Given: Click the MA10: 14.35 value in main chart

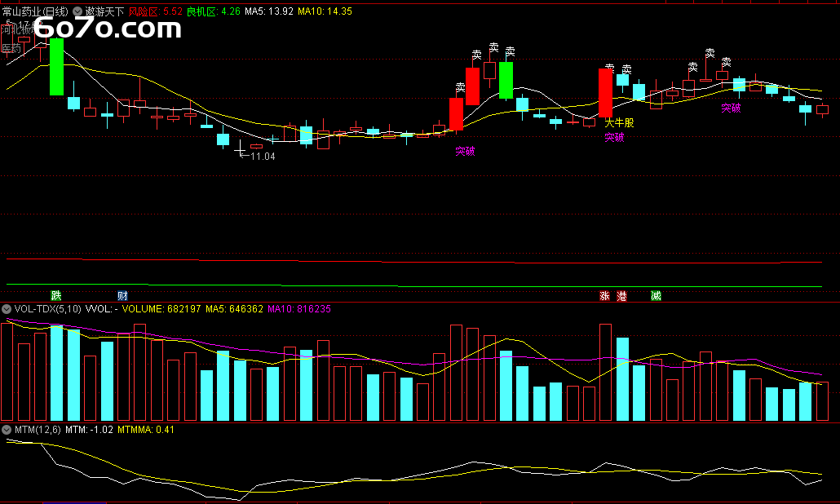Looking at the screenshot, I should point(325,11).
